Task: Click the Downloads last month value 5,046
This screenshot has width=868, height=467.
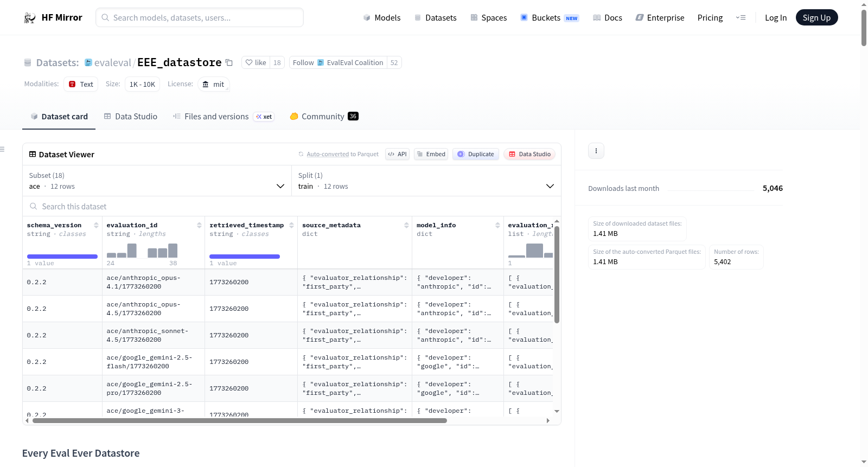Action: [773, 188]
